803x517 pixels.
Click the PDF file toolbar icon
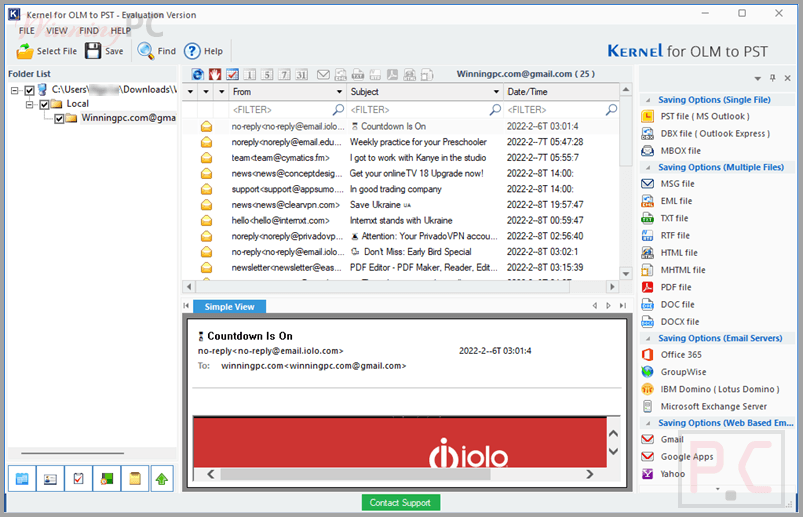[x=392, y=75]
